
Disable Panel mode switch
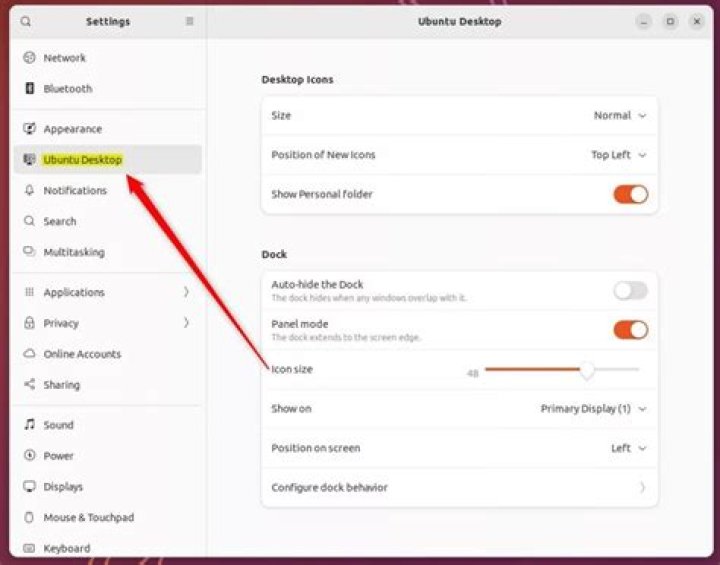click(630, 330)
